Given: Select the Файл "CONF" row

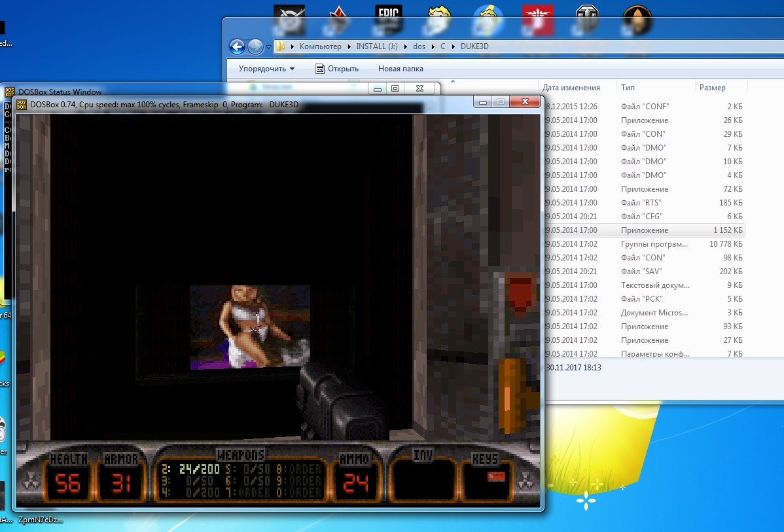Looking at the screenshot, I should [x=644, y=107].
